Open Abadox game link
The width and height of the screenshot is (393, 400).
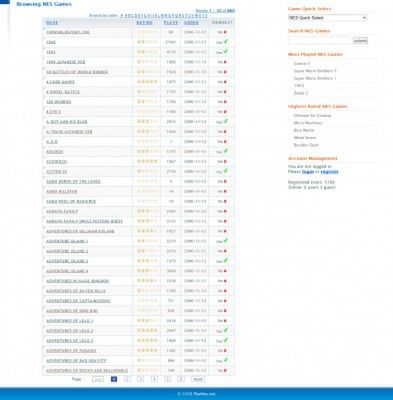(x=55, y=152)
